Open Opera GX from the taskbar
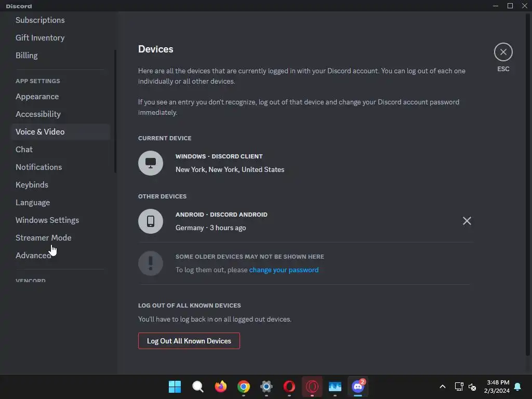This screenshot has height=399, width=532. 312,387
